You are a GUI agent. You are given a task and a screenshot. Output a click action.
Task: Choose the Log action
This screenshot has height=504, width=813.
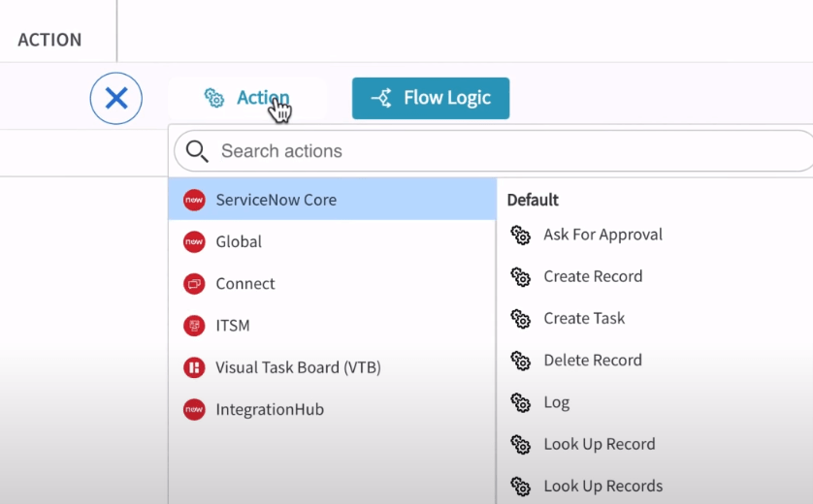pyautogui.click(x=556, y=402)
